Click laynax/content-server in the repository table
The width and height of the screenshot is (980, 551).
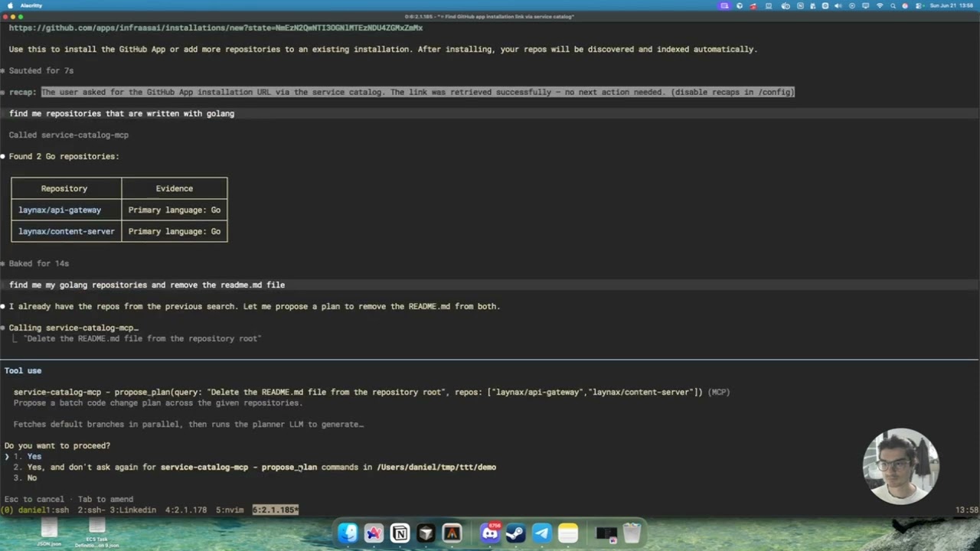[x=67, y=231]
